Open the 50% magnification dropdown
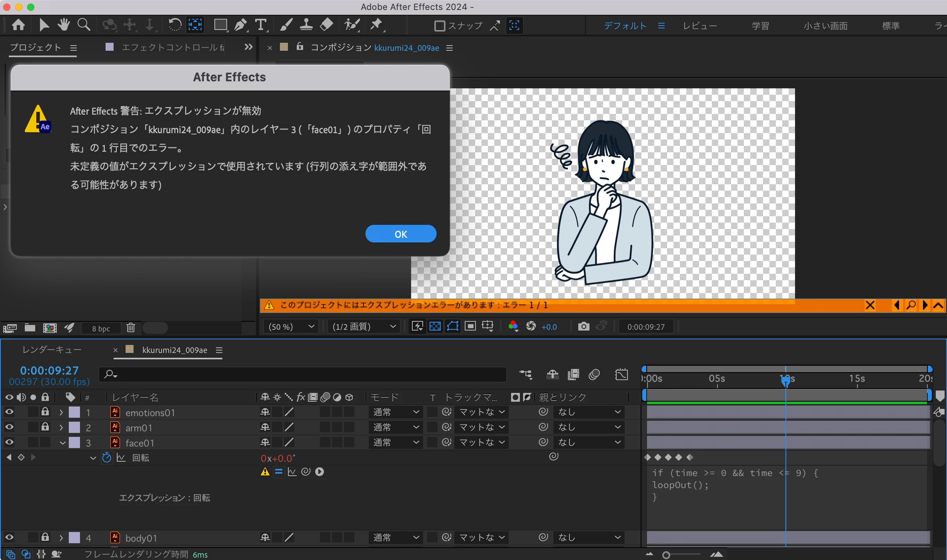 pos(291,327)
